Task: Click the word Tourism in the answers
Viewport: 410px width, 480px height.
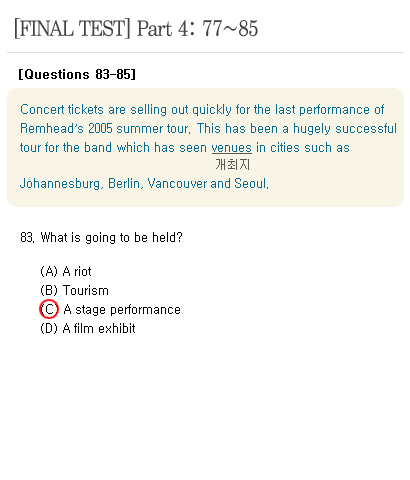Action: click(86, 291)
